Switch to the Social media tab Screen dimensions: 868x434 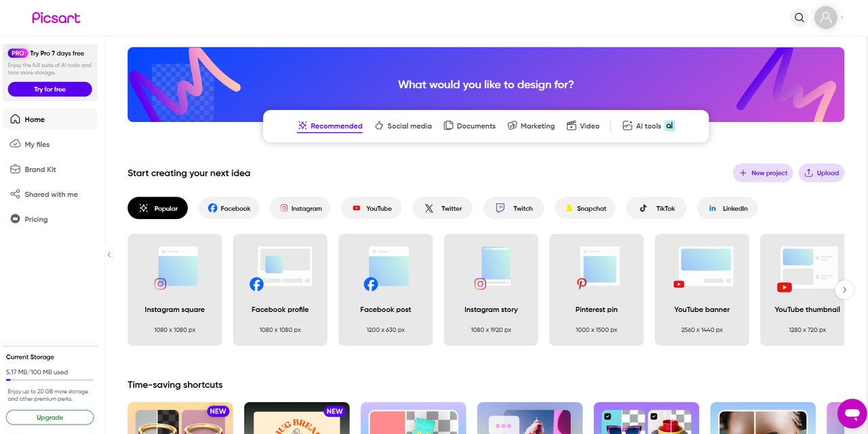click(403, 126)
